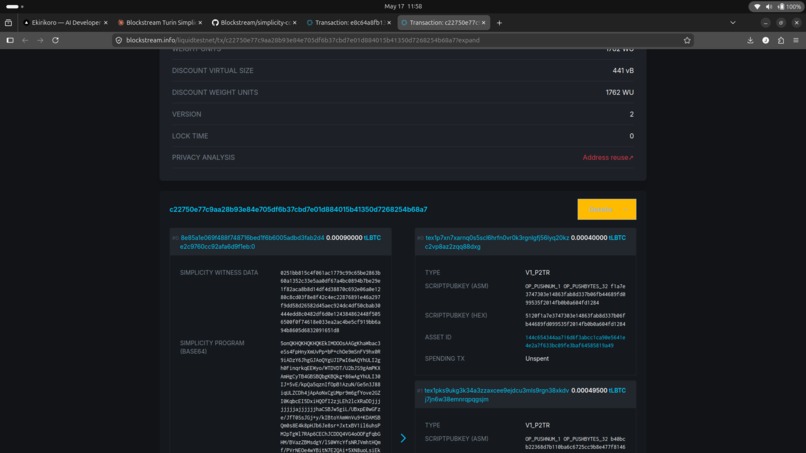Click tLBTC asset link beside 0.00090000

coord(372,238)
